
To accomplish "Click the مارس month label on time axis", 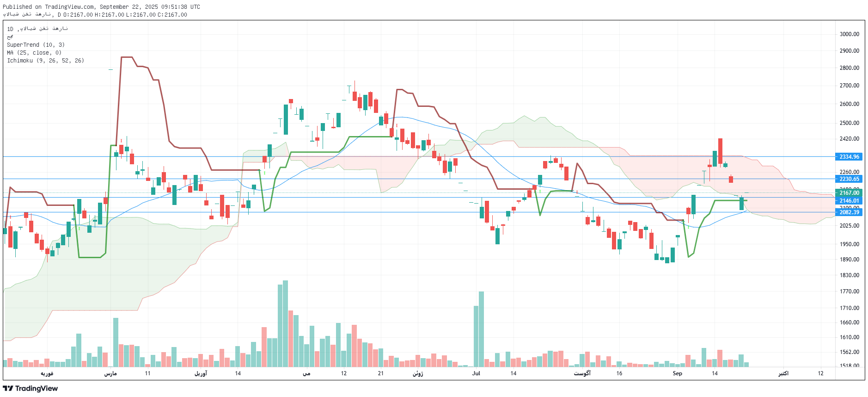I will coord(110,373).
